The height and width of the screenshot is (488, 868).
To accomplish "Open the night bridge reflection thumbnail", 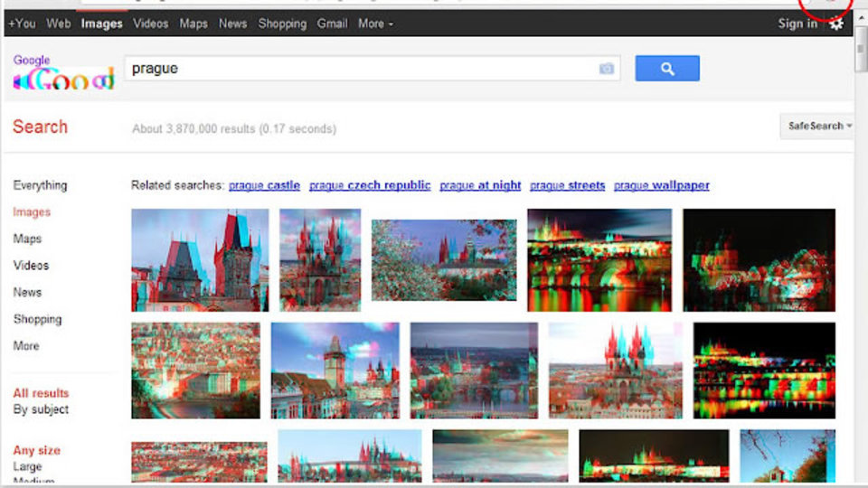I will (x=599, y=260).
